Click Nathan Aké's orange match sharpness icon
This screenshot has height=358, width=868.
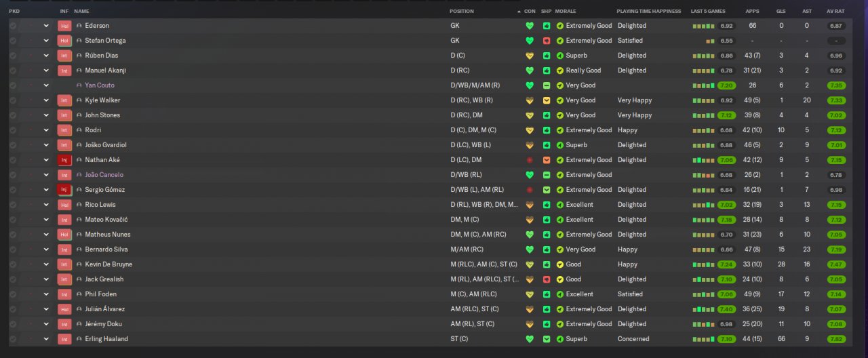[547, 160]
